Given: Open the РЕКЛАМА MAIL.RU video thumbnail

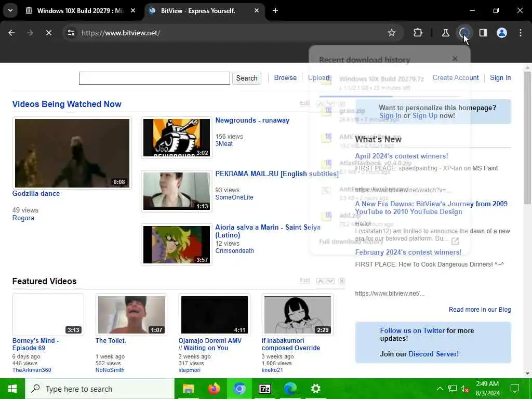Looking at the screenshot, I should pyautogui.click(x=177, y=191).
